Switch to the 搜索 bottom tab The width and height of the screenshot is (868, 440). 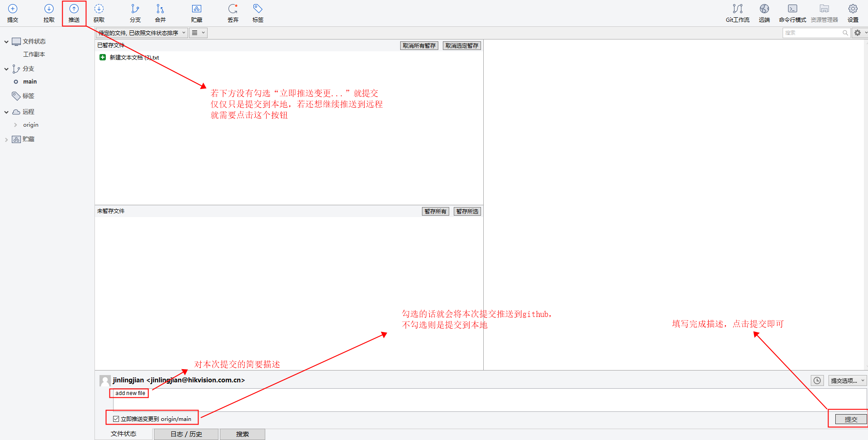pos(243,434)
